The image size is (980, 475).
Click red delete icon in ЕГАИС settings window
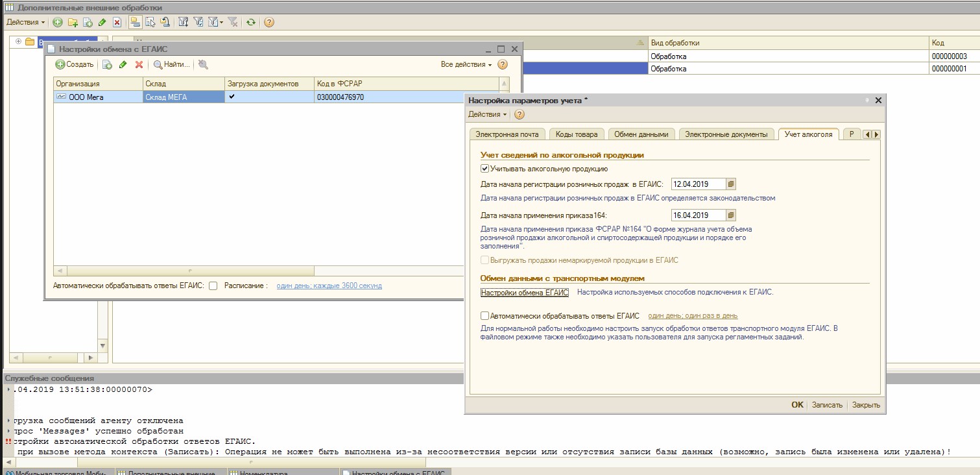coord(138,64)
